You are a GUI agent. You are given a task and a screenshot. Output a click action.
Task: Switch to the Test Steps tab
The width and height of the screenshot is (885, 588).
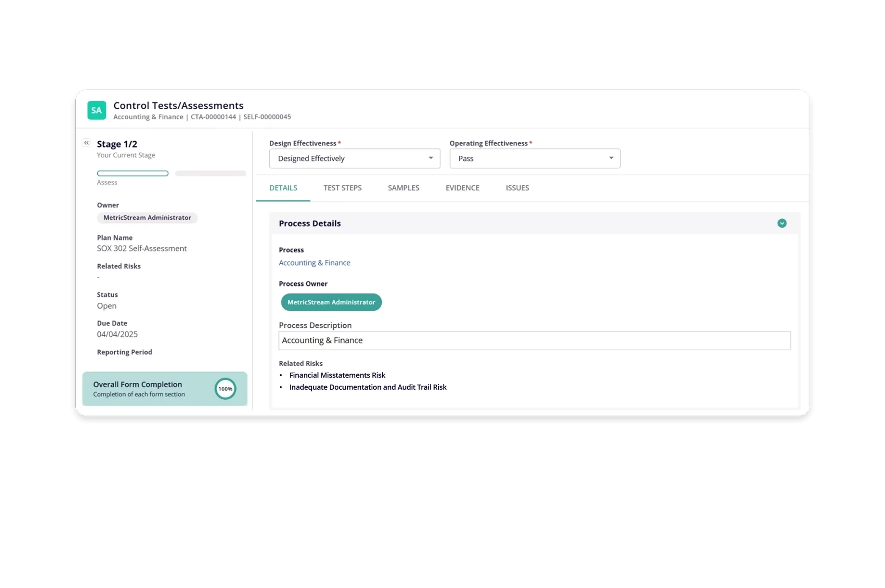342,188
